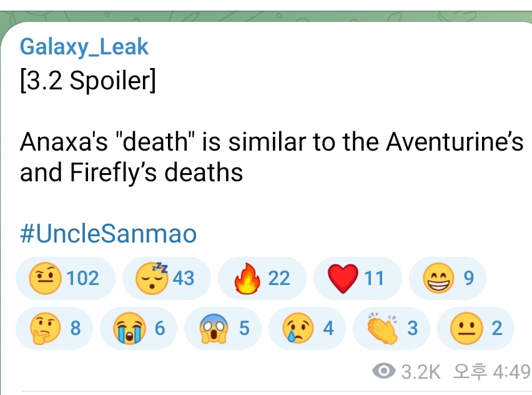Toggle the fire reaction with 22 count
Viewport: 532px width, 395px height.
(x=262, y=278)
